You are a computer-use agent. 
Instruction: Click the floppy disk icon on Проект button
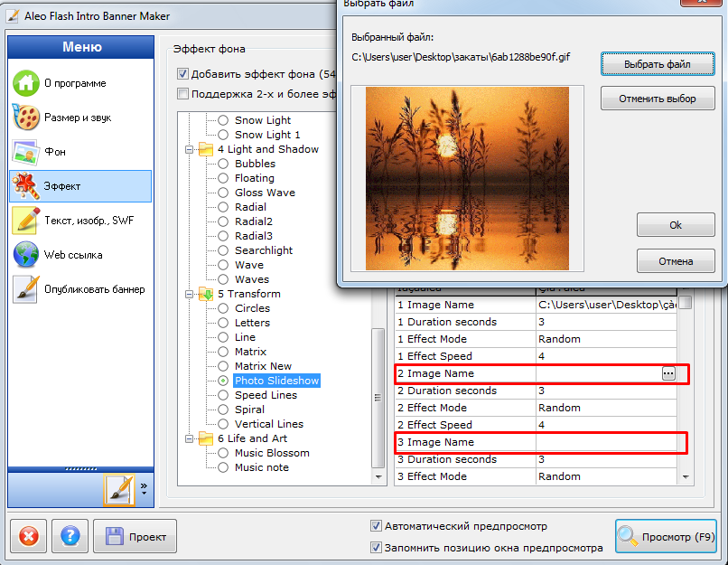(x=114, y=537)
